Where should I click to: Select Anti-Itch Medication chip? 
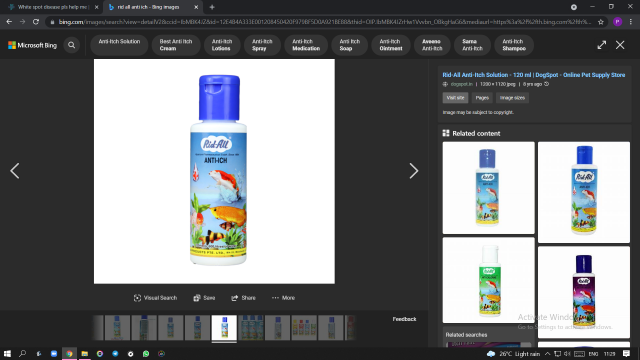(x=306, y=44)
